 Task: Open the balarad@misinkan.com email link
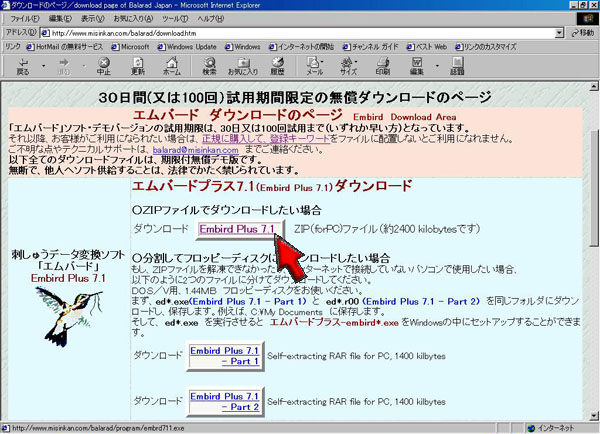(196, 150)
